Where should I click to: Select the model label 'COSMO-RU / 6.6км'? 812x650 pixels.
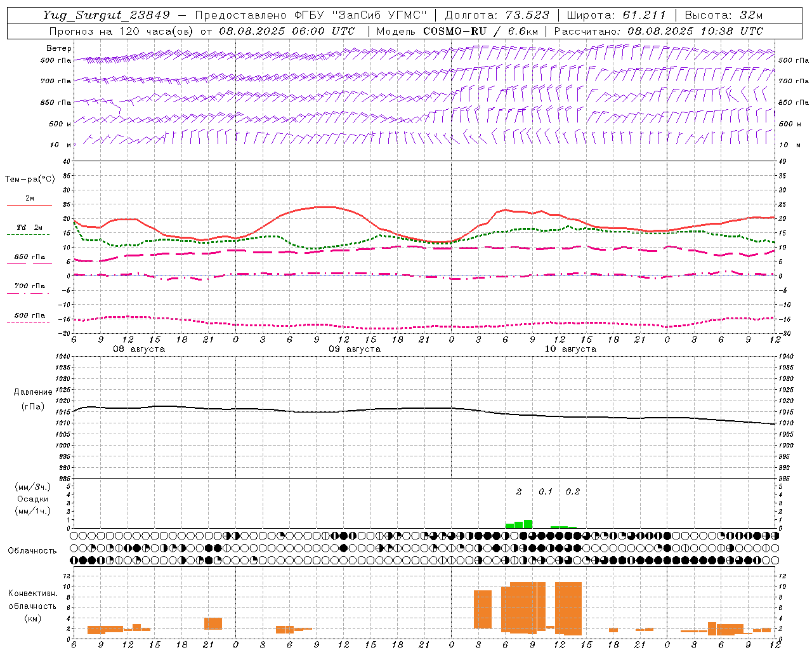pos(480,31)
